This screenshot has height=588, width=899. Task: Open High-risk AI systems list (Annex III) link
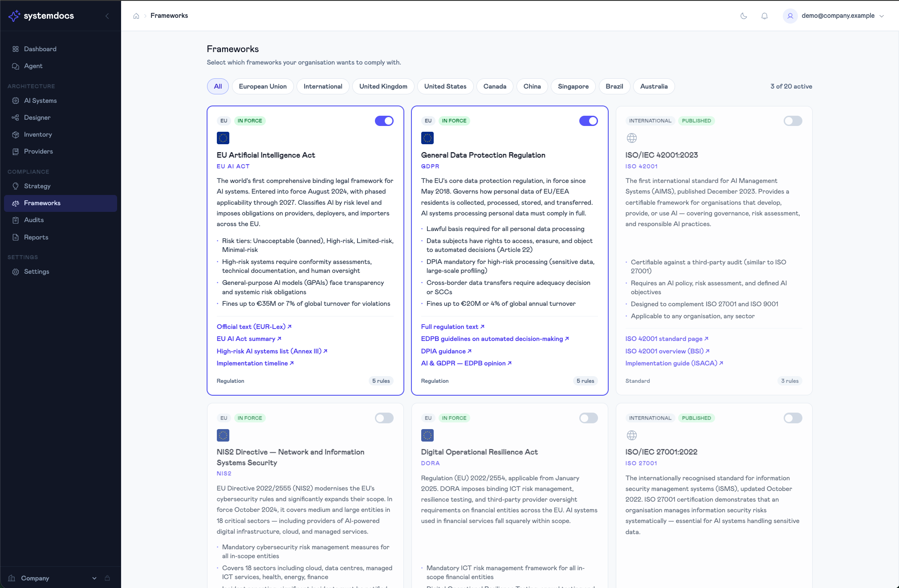tap(272, 351)
